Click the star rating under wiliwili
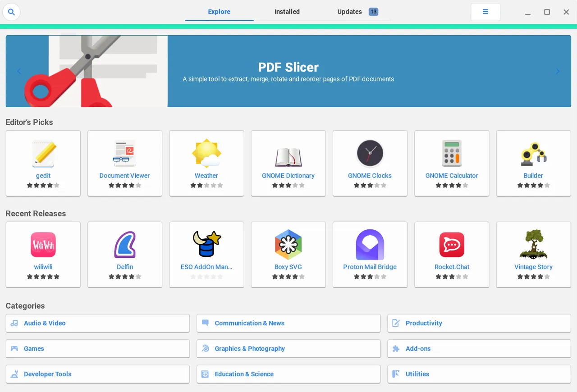 [43, 277]
